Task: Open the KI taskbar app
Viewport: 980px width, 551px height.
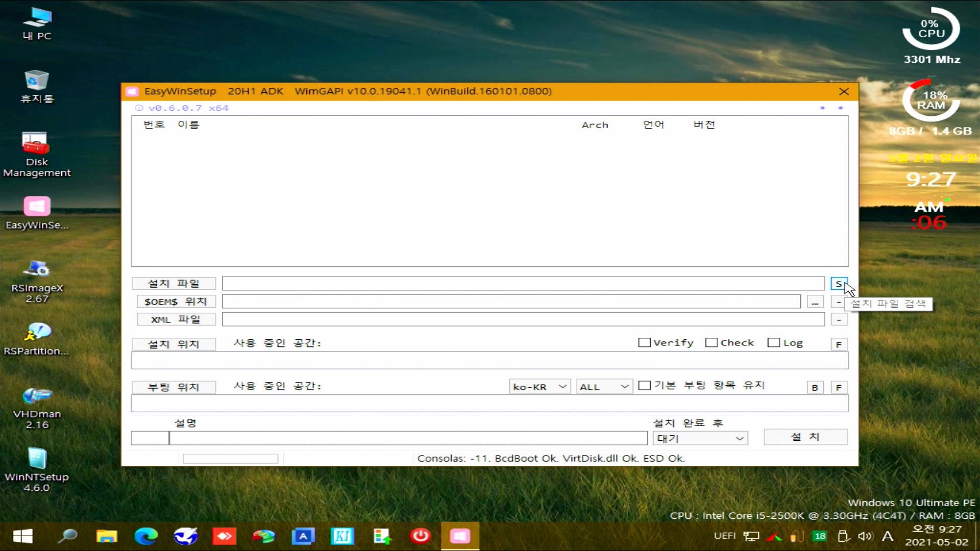Action: pos(342,536)
